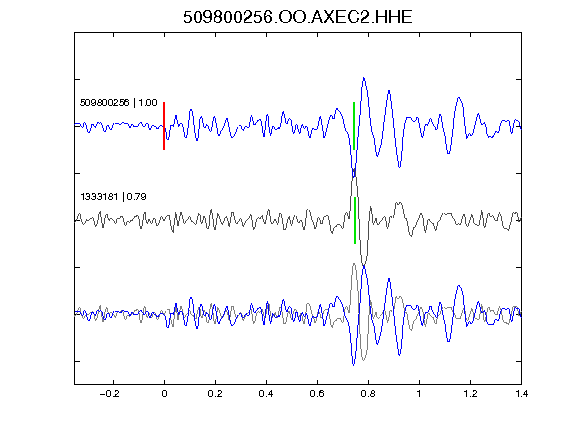Viewport: 576px width, 432px height.
Task: Click the x-axis tick label 0.6
Action: 317,394
